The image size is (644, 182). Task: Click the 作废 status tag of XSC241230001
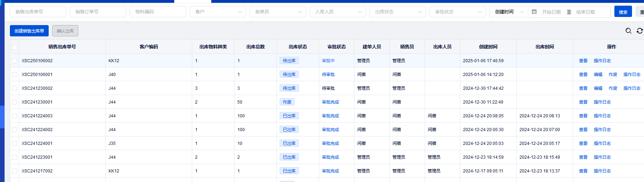pos(287,102)
